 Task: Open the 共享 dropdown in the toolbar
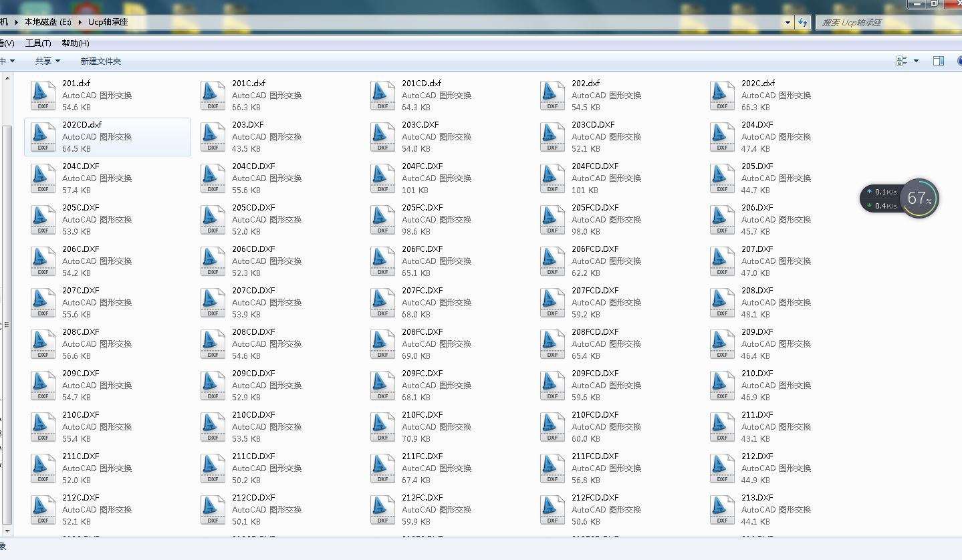(47, 61)
